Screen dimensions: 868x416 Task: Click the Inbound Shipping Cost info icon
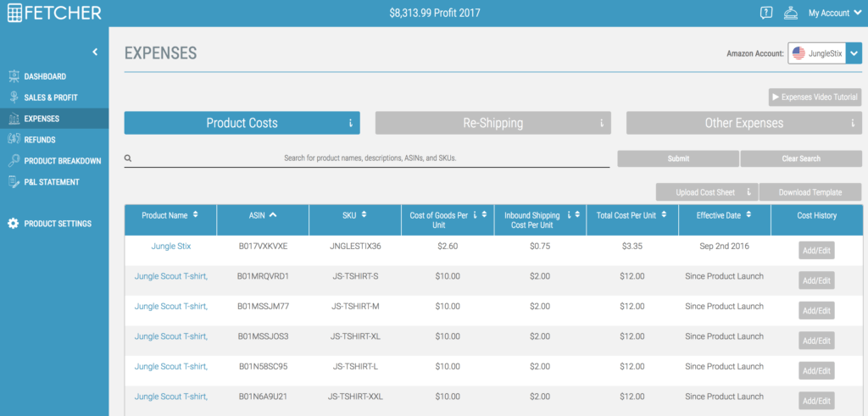(x=569, y=215)
